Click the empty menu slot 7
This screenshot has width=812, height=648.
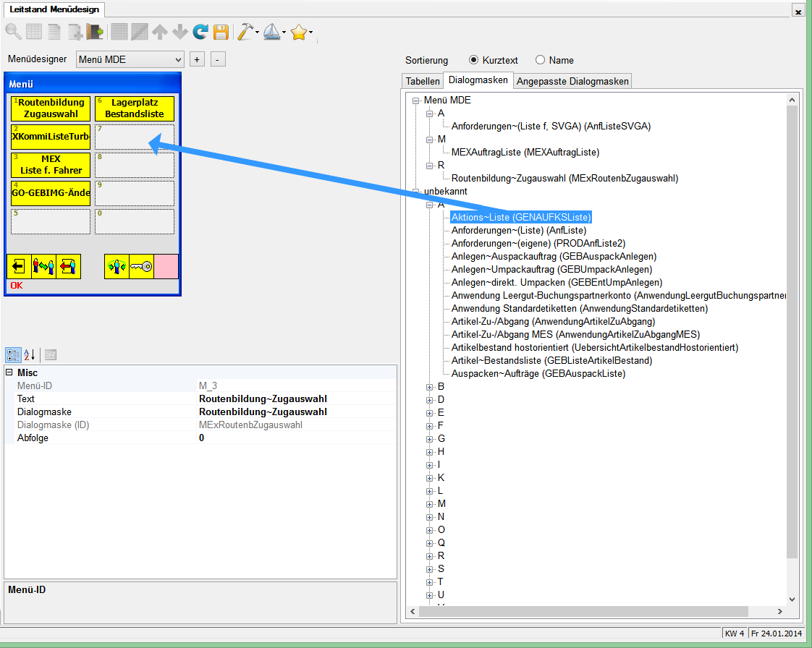(135, 137)
